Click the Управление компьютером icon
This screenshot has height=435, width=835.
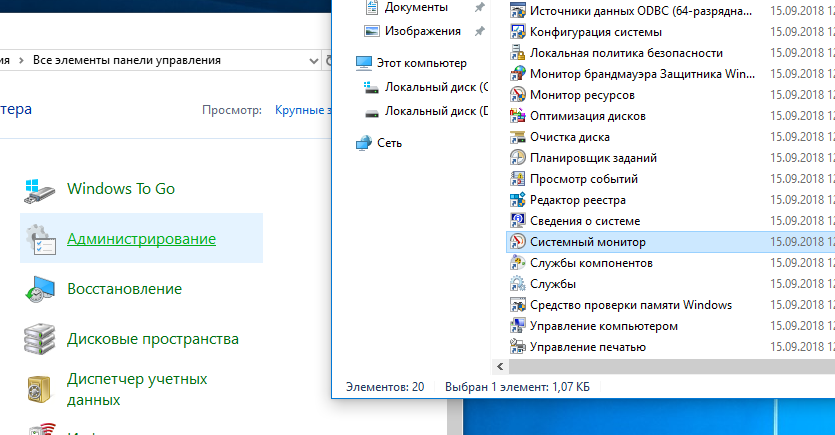click(518, 326)
